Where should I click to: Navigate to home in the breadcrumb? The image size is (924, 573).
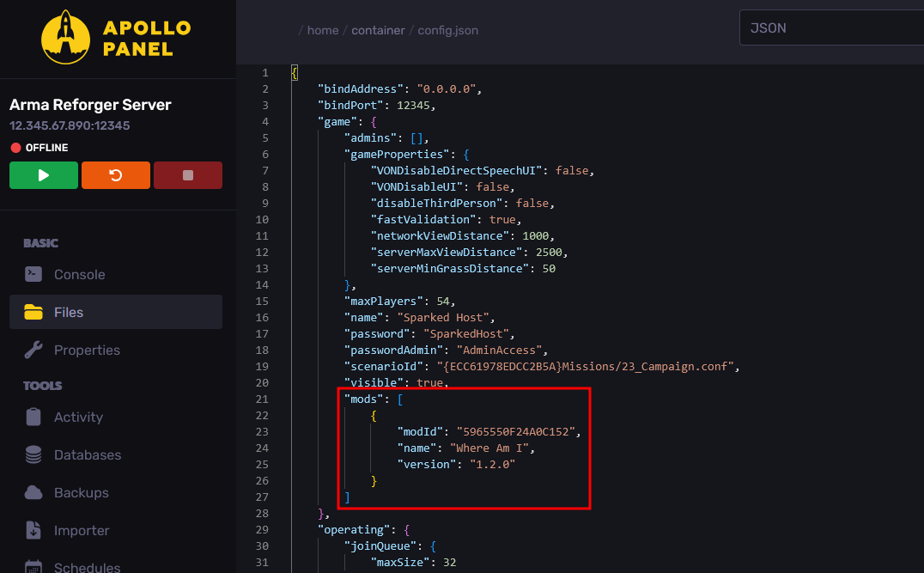coord(323,30)
